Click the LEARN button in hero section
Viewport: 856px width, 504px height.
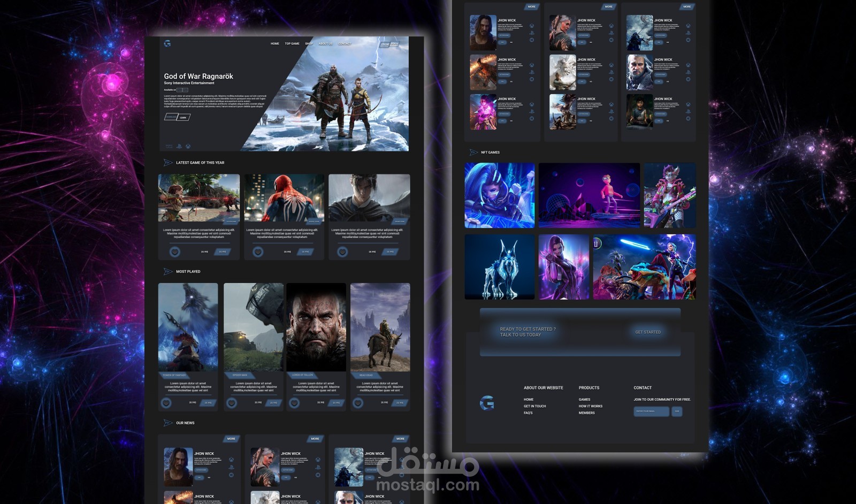pos(184,117)
